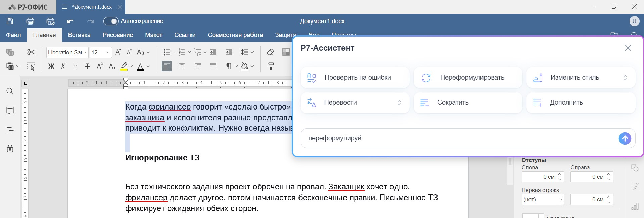Toggle superscript formatting

(x=100, y=66)
